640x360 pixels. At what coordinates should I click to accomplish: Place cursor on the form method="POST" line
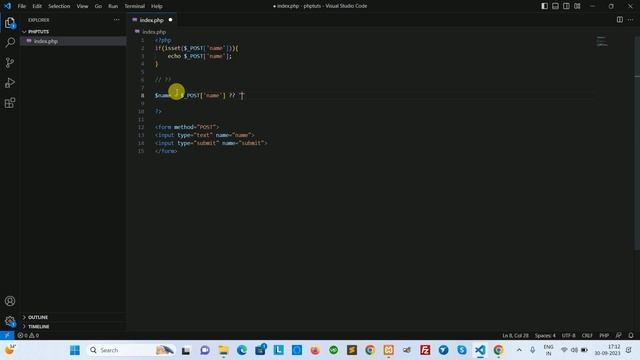[x=187, y=127]
